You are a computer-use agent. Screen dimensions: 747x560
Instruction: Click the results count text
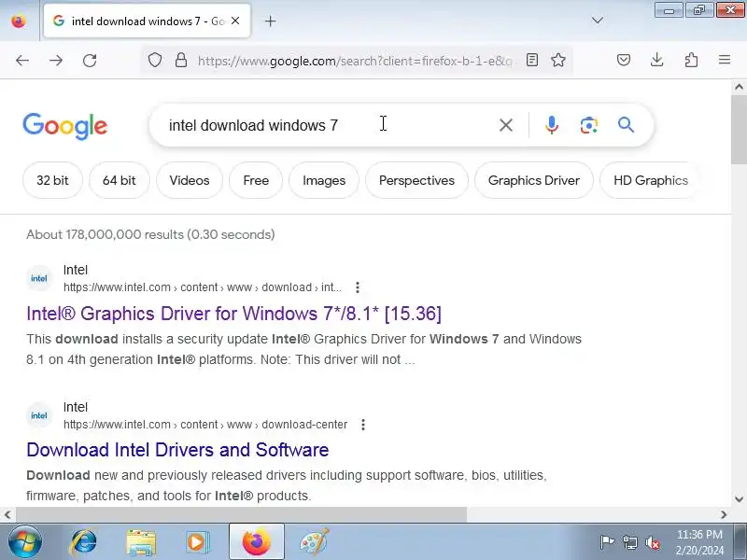coord(150,234)
